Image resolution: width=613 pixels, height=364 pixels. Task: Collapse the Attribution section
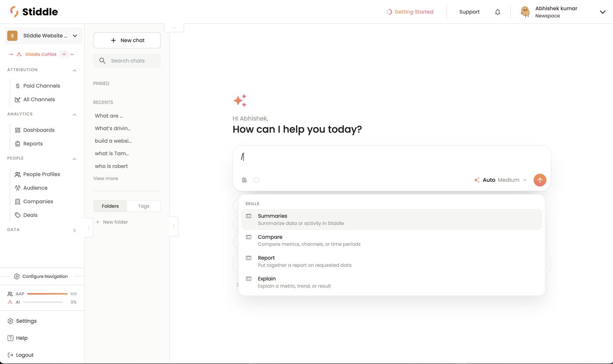(74, 70)
